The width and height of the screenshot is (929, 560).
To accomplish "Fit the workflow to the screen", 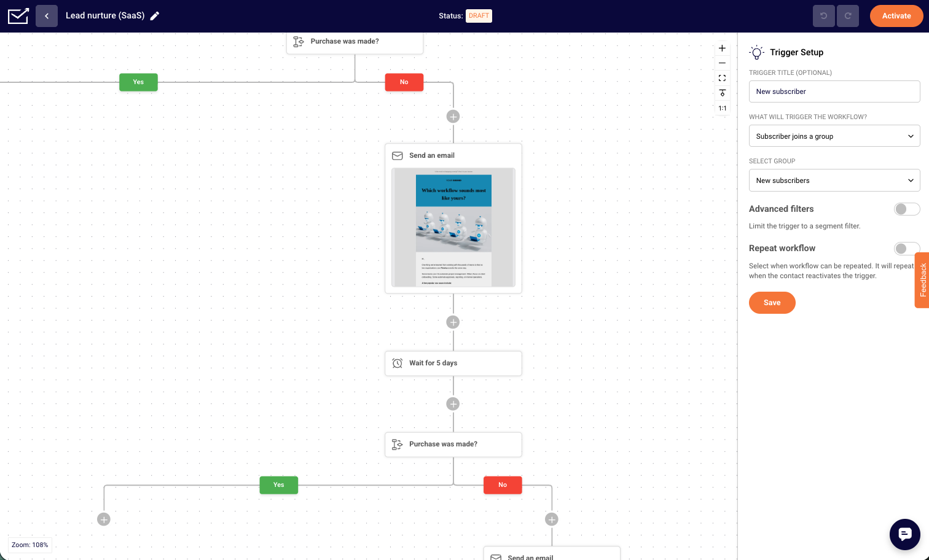I will coord(723,78).
